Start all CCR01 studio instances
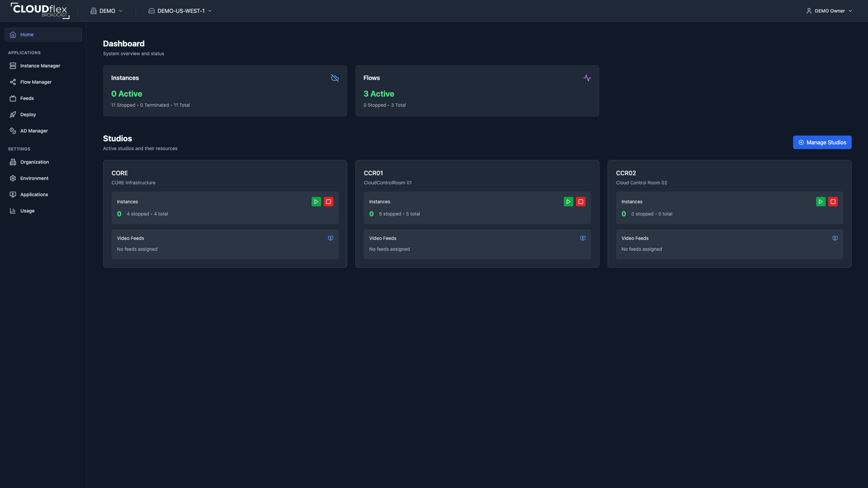 pyautogui.click(x=569, y=202)
